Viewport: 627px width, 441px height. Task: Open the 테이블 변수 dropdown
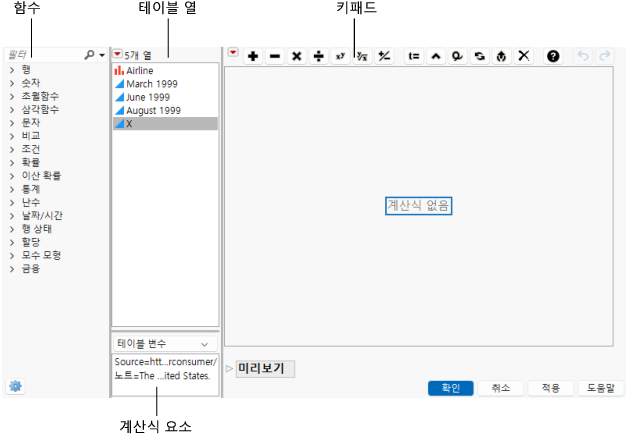click(166, 344)
